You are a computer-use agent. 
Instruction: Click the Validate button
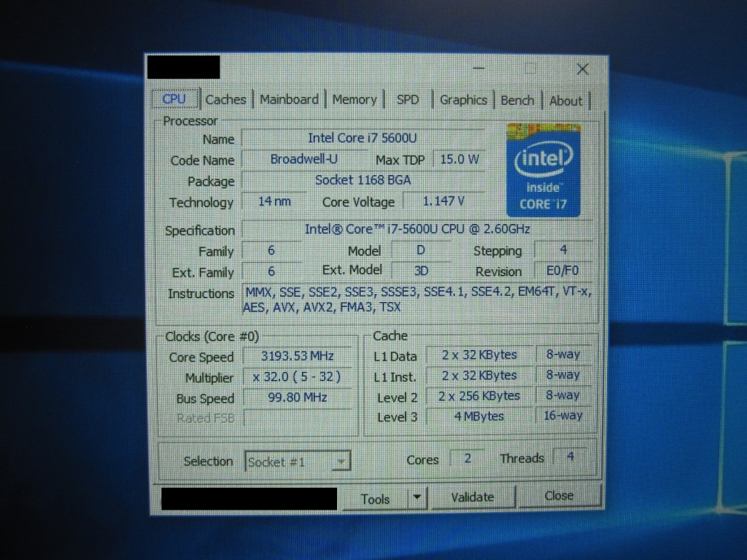473,497
